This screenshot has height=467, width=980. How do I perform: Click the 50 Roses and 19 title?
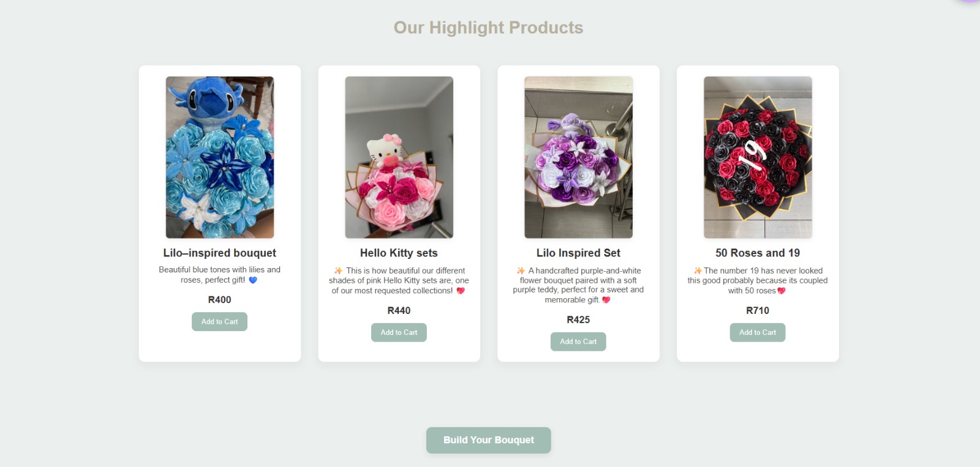[758, 253]
